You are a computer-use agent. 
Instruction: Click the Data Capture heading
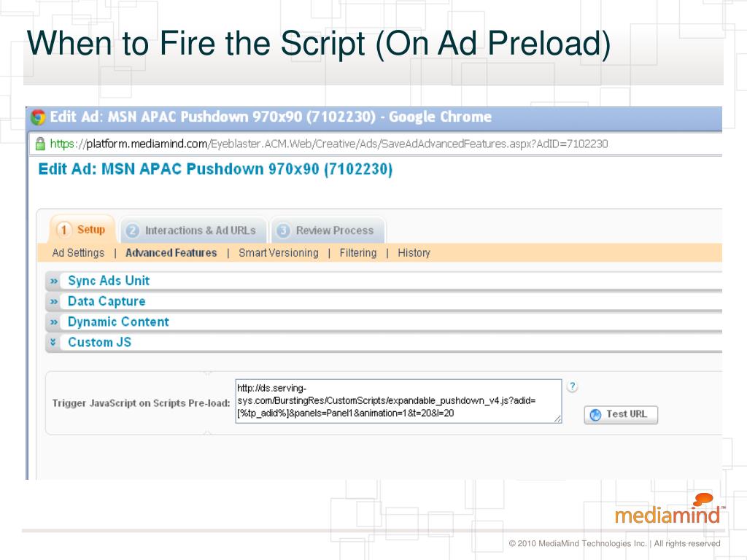point(107,301)
